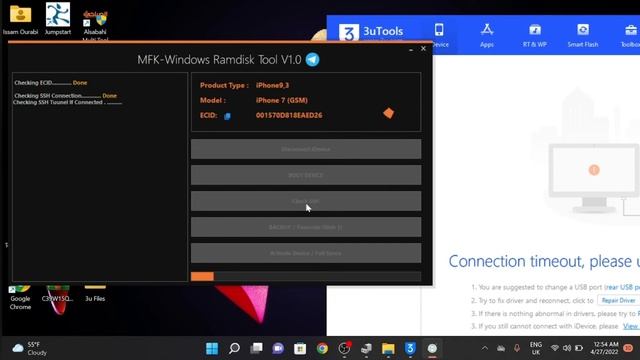The height and width of the screenshot is (360, 640).
Task: Click the iPhone 7 (GSM) model value
Action: (x=282, y=100)
